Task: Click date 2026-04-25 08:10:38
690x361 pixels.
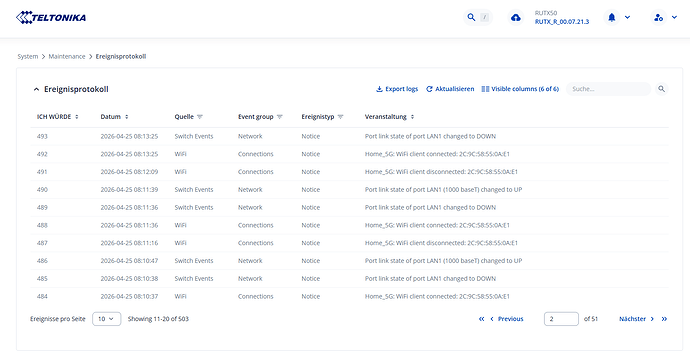Action: click(129, 279)
